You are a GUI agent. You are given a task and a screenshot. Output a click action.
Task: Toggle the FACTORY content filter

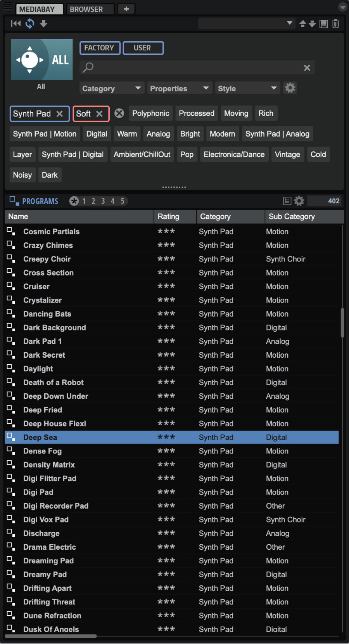(100, 48)
